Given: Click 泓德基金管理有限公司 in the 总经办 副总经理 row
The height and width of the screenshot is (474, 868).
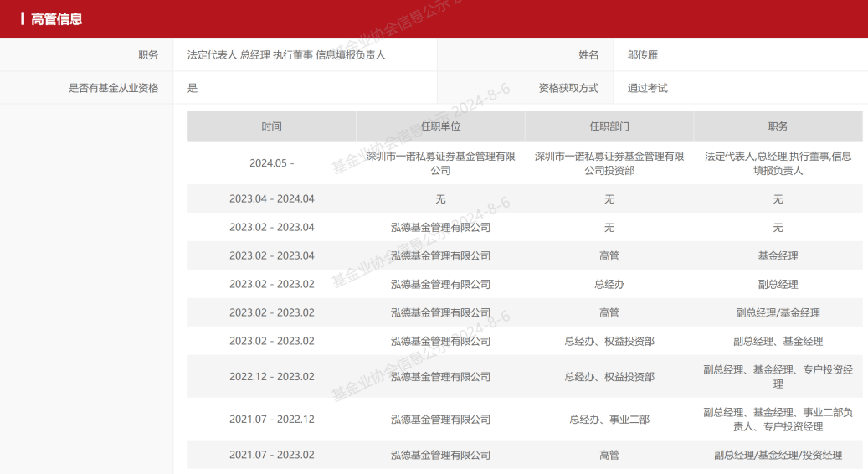Looking at the screenshot, I should [x=440, y=284].
